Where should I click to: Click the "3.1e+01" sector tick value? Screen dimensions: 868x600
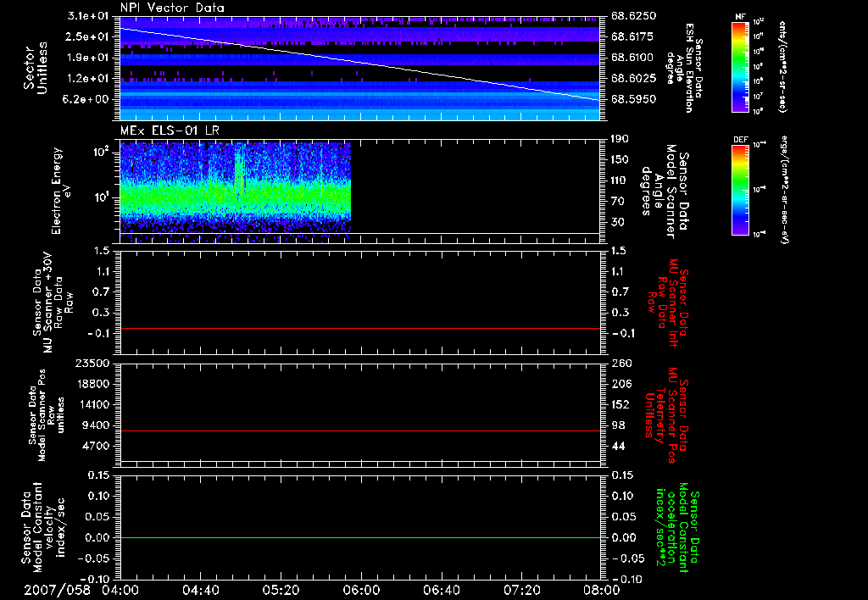pos(88,16)
